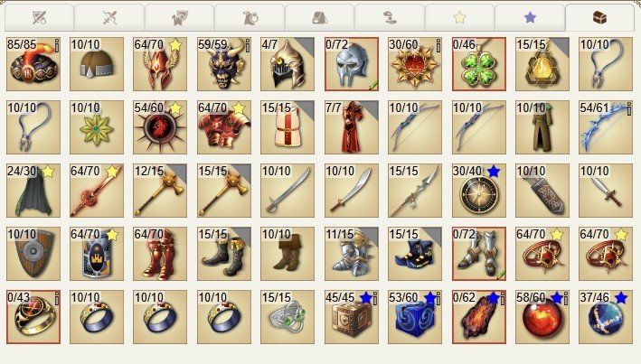This screenshot has height=364, width=641.
Task: Select the four-leaf clover amulet 0/46
Action: click(x=478, y=64)
